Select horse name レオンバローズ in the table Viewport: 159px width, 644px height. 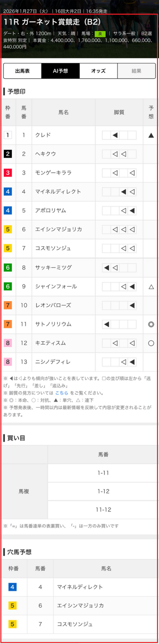click(x=53, y=305)
